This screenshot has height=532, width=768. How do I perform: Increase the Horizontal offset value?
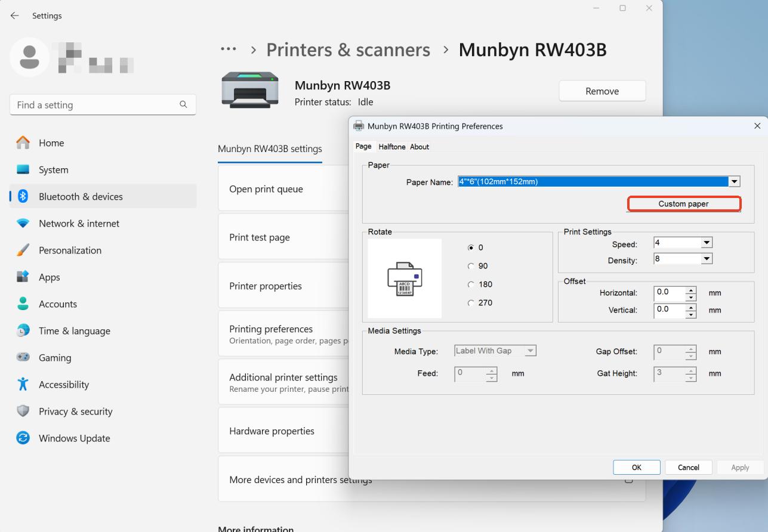pyautogui.click(x=691, y=290)
